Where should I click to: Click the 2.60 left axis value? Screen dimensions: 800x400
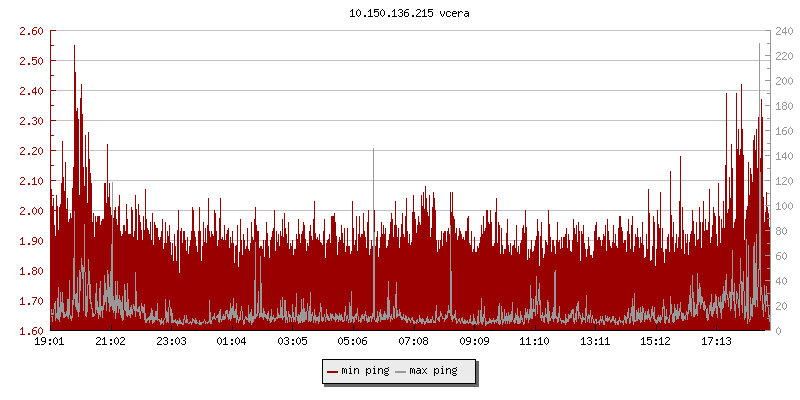[31, 31]
